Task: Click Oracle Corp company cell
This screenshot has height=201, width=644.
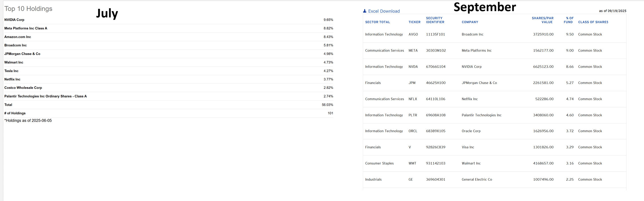Action: click(471, 131)
